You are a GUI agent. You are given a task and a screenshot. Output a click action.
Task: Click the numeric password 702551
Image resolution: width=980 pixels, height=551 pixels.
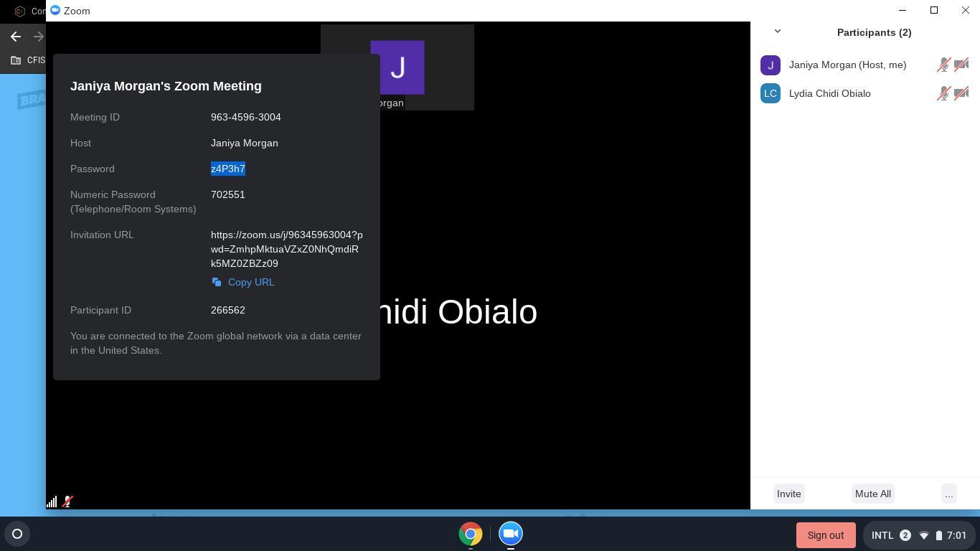pyautogui.click(x=228, y=194)
